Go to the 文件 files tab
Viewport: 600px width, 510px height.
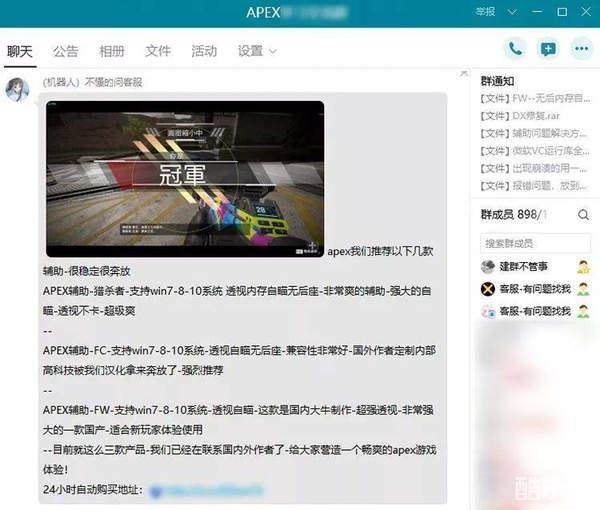158,51
